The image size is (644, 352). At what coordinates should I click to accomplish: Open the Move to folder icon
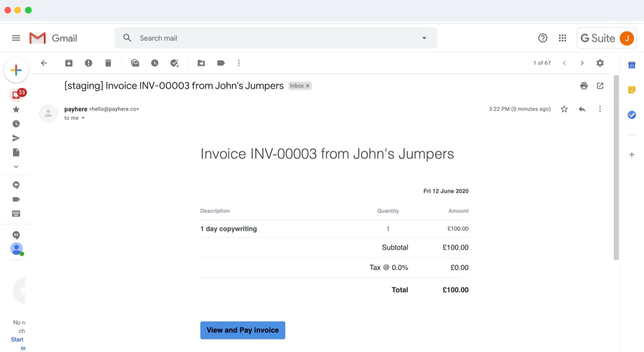(201, 63)
